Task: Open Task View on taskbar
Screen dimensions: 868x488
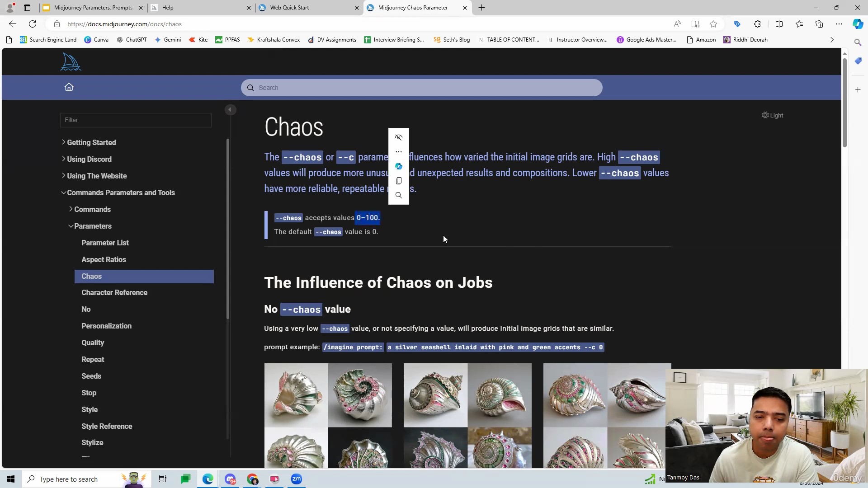Action: (162, 479)
